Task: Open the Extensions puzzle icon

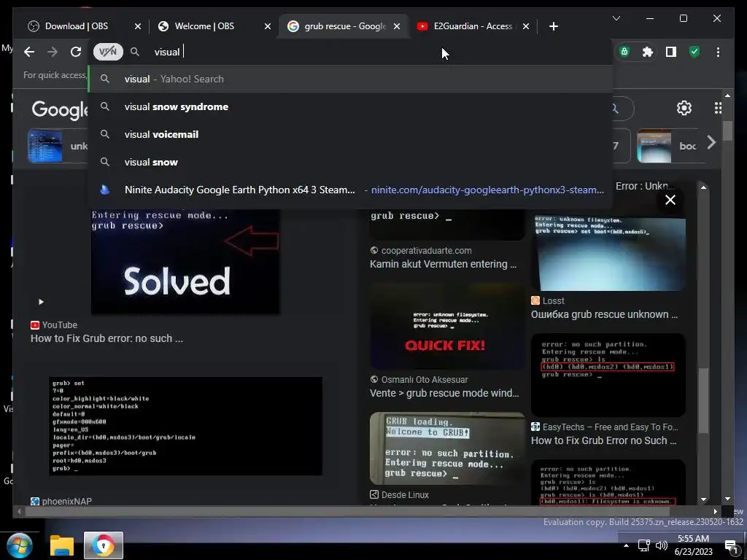Action: coord(648,52)
